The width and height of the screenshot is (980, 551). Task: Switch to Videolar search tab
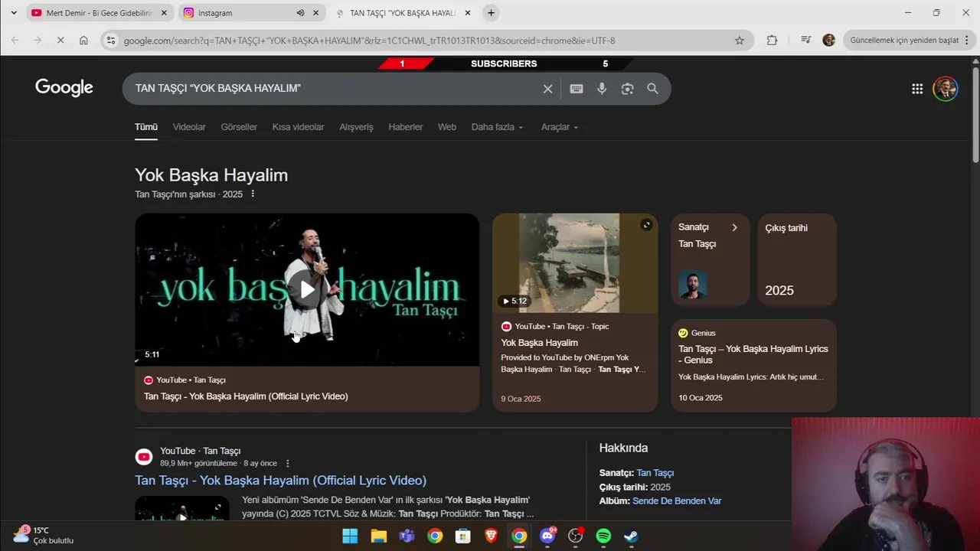pos(189,127)
